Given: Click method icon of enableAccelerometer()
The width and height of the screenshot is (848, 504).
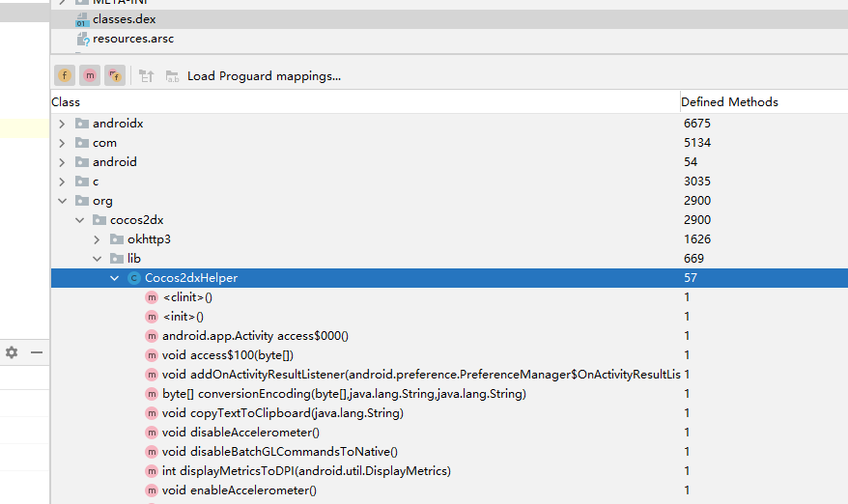Looking at the screenshot, I should (152, 490).
